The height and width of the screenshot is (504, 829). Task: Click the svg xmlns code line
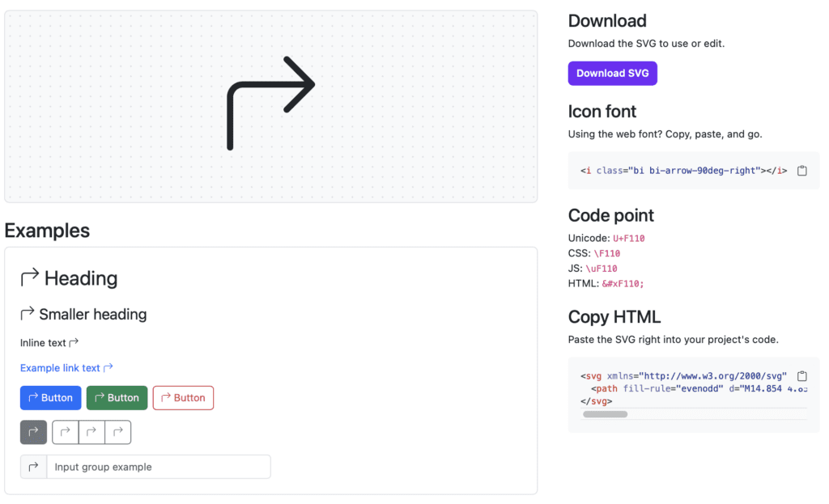point(683,376)
